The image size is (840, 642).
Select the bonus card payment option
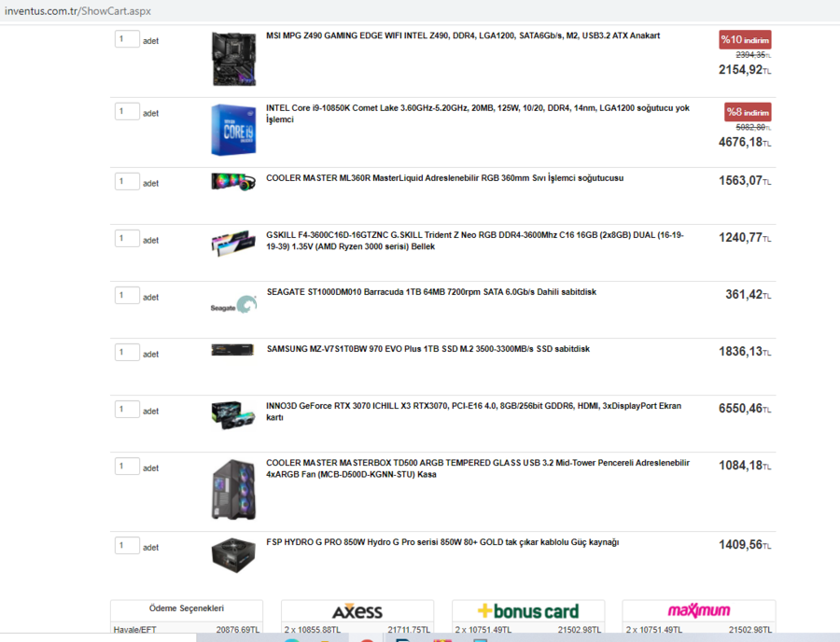coord(528,611)
